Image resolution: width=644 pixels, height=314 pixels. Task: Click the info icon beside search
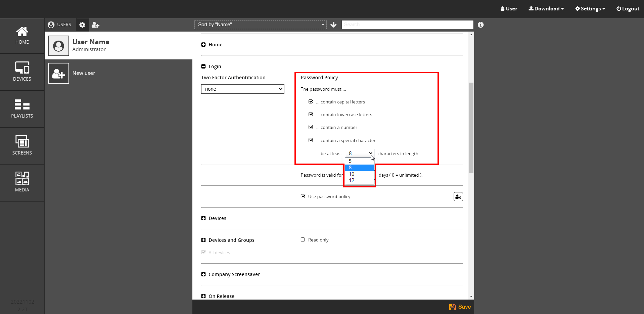click(480, 25)
